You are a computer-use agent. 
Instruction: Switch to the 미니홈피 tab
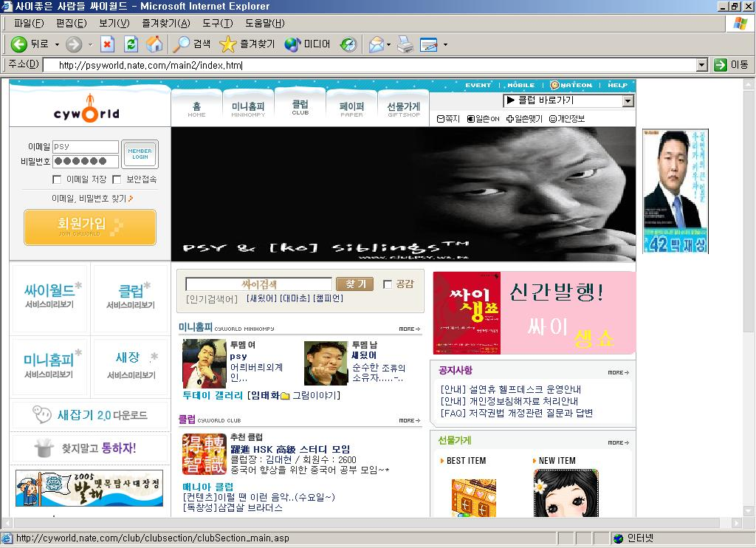[x=248, y=108]
